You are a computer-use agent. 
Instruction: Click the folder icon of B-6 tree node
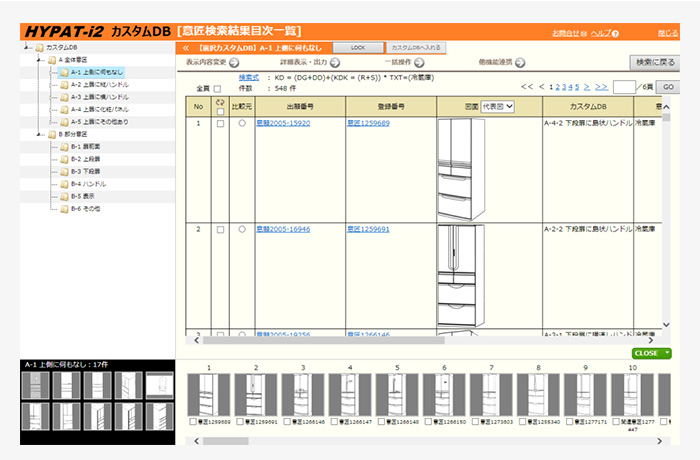coord(64,209)
